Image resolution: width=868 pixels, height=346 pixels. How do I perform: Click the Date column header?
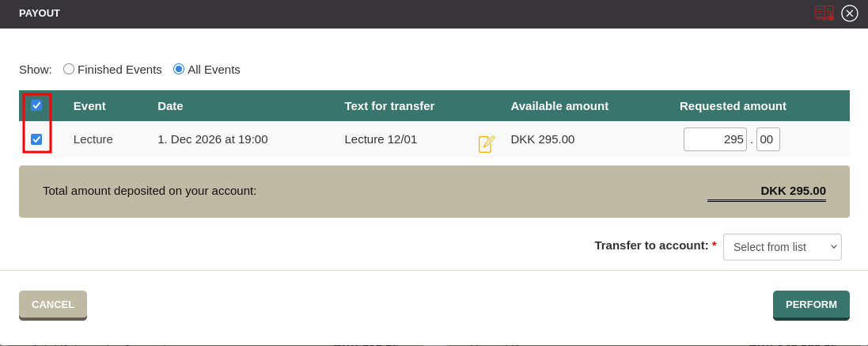[x=170, y=105]
